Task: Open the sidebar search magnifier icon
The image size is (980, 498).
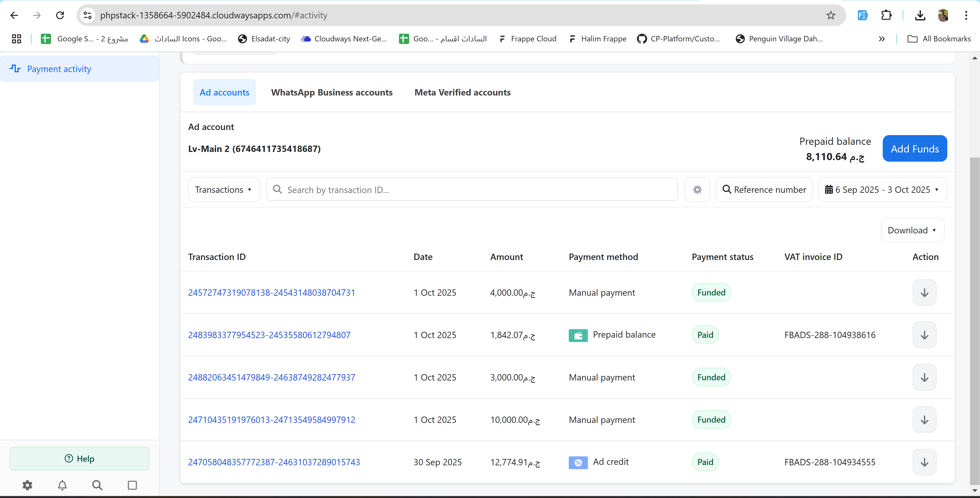Action: click(98, 485)
